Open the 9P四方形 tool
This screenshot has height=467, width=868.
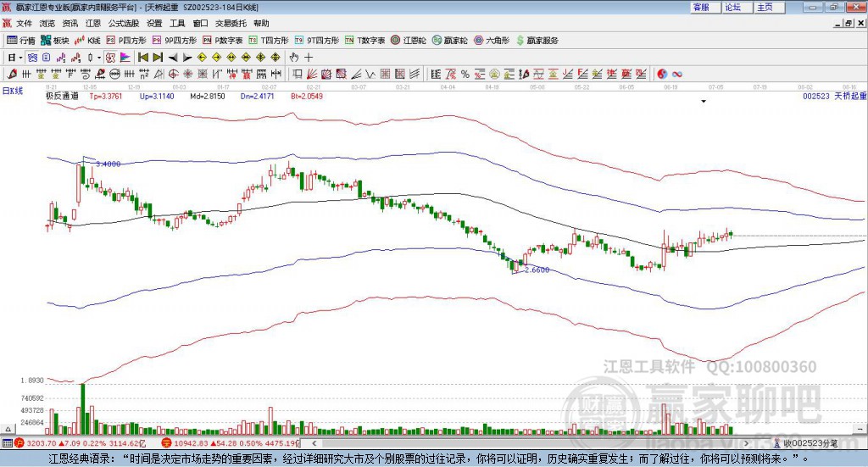tap(175, 41)
